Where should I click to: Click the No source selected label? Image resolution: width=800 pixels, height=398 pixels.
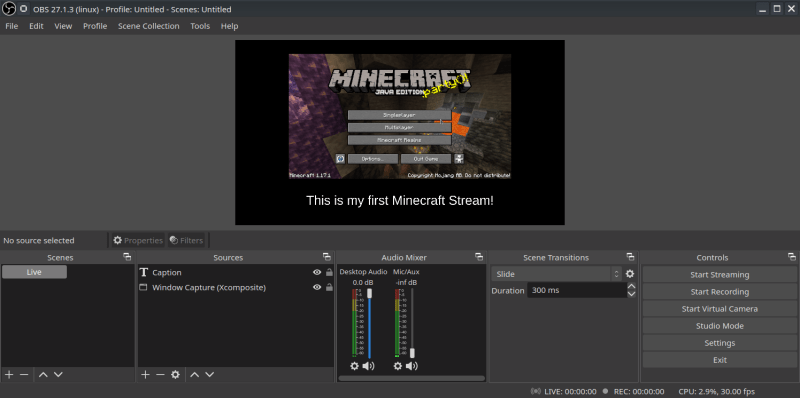39,240
